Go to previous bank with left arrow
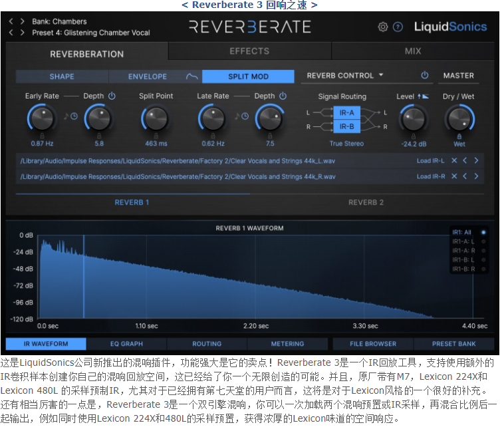Viewport: 504px width, 429px height. coord(11,21)
